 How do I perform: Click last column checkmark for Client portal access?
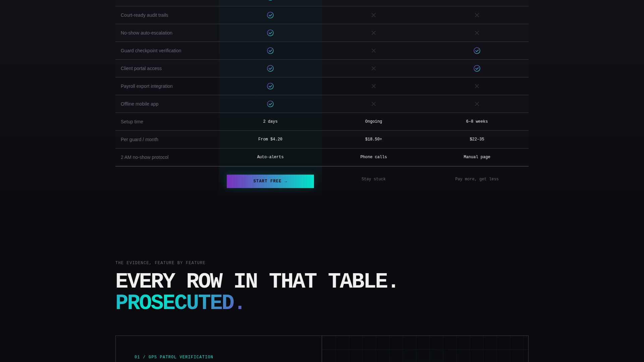[477, 68]
